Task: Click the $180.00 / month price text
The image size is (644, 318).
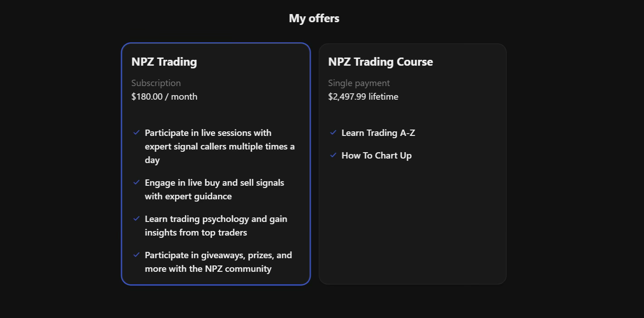Action: [164, 96]
